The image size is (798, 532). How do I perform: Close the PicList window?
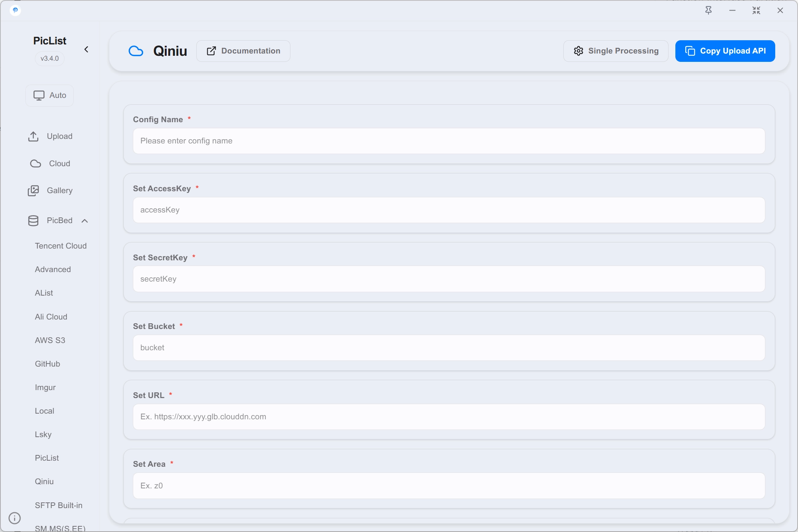coord(780,11)
